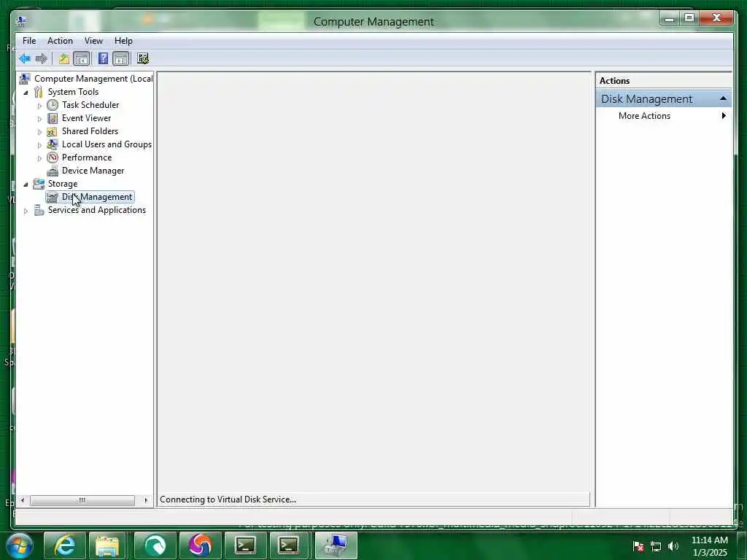Select the Shared Folders icon

[x=52, y=131]
